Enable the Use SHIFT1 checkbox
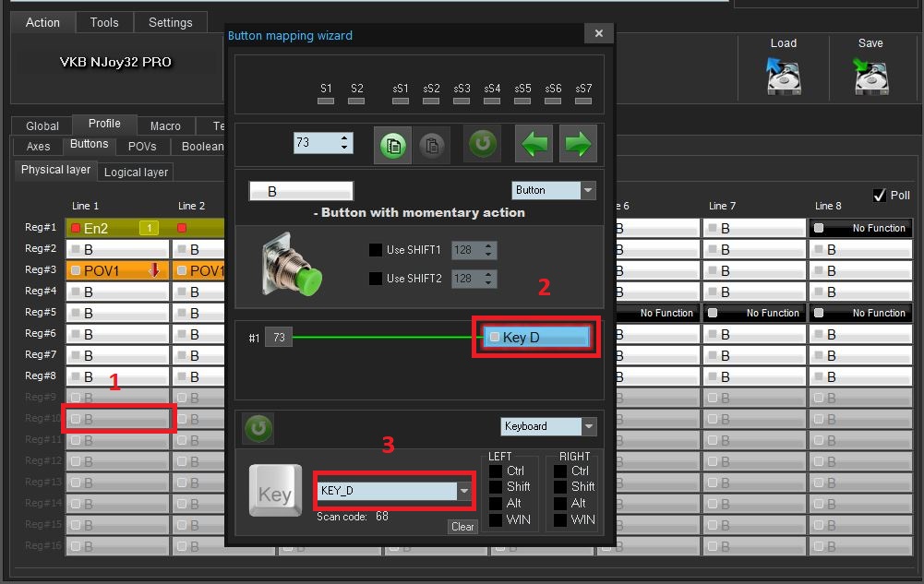Image resolution: width=924 pixels, height=584 pixels. pyautogui.click(x=376, y=250)
